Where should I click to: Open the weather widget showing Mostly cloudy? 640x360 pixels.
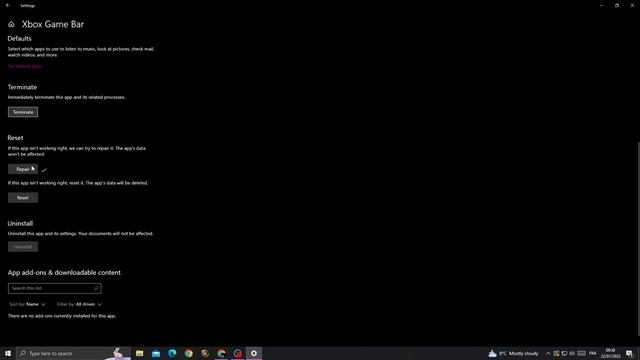coord(513,353)
